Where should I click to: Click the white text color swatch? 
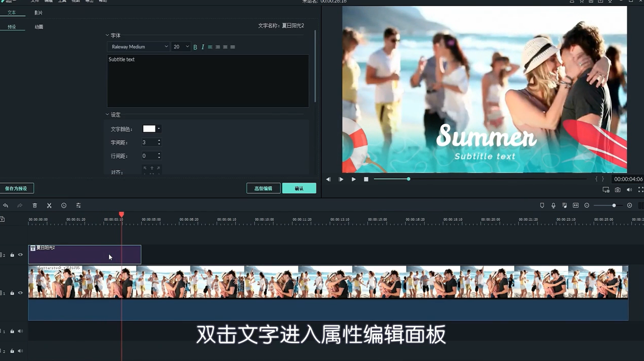point(149,129)
